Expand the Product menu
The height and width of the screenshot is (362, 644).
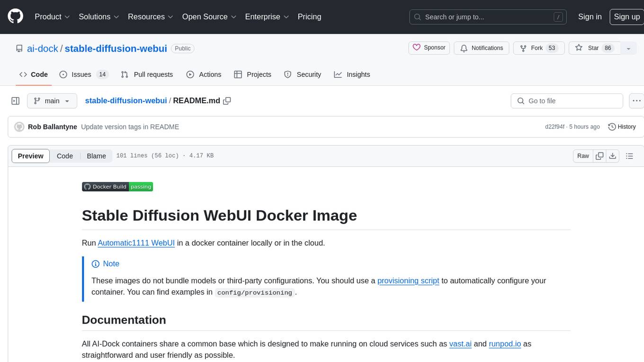[52, 17]
